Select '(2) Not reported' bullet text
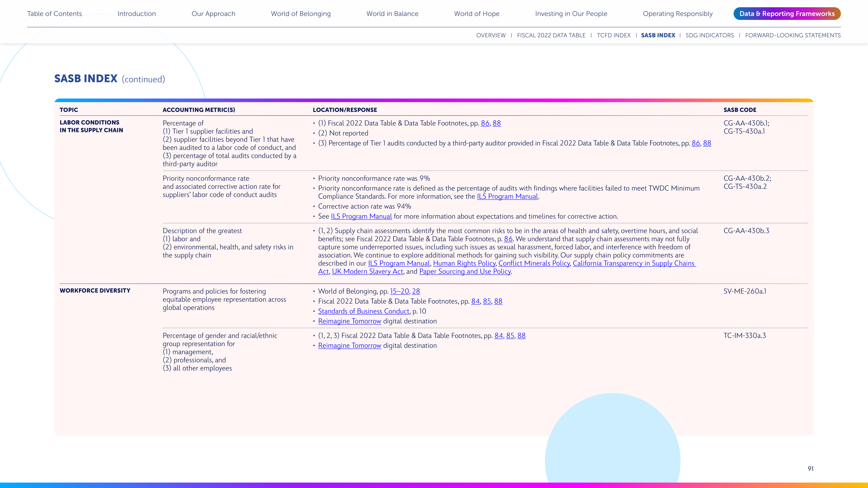The width and height of the screenshot is (868, 488). pyautogui.click(x=343, y=133)
